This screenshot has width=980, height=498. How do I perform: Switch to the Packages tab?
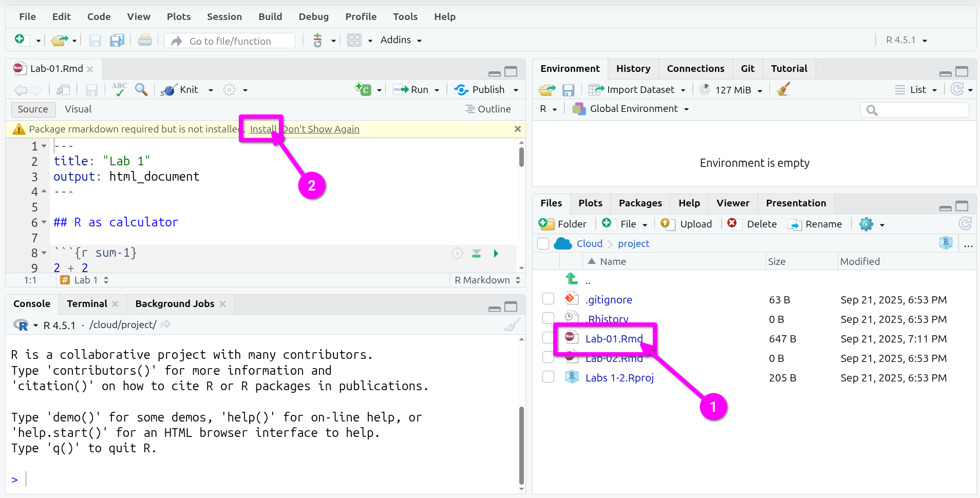(x=640, y=203)
